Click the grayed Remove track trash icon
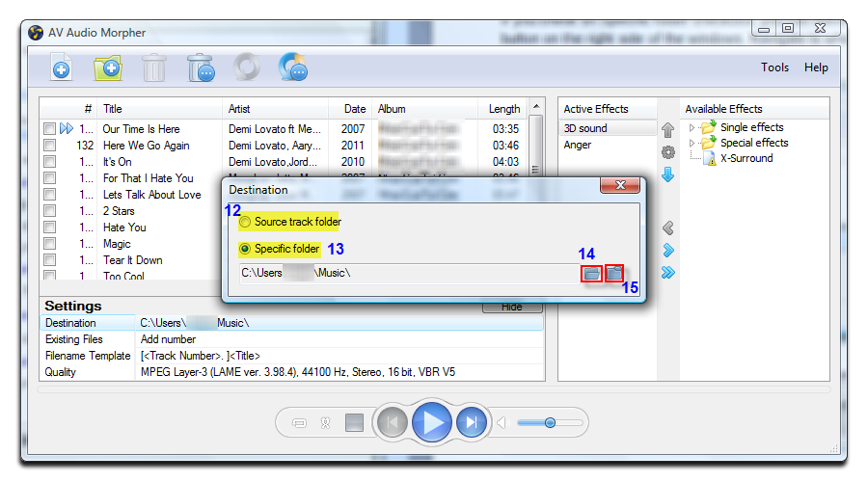This screenshot has height=482, width=868. tap(154, 67)
